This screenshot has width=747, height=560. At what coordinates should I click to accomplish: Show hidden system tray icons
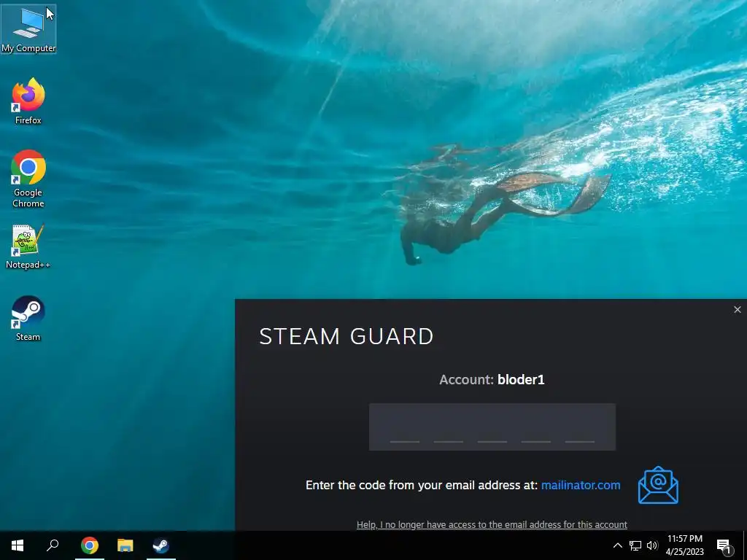click(x=617, y=545)
